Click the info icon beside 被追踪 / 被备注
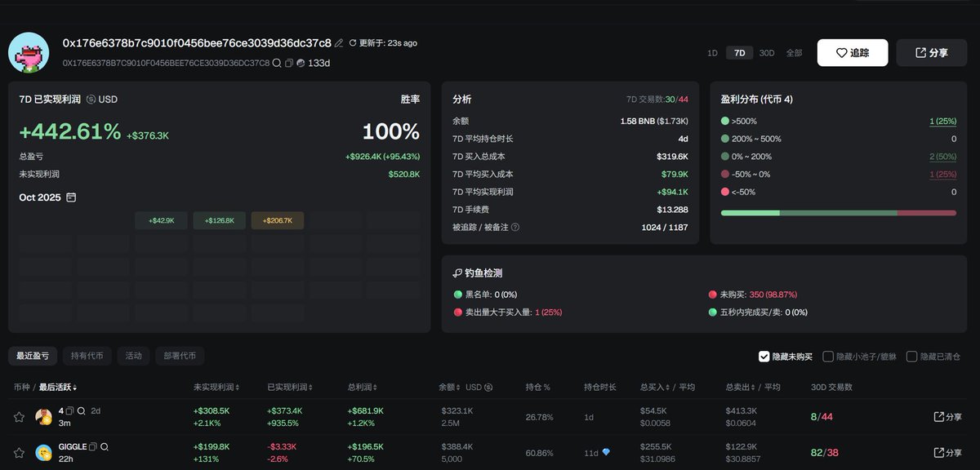Screen dimensions: 980x470 [x=515, y=228]
